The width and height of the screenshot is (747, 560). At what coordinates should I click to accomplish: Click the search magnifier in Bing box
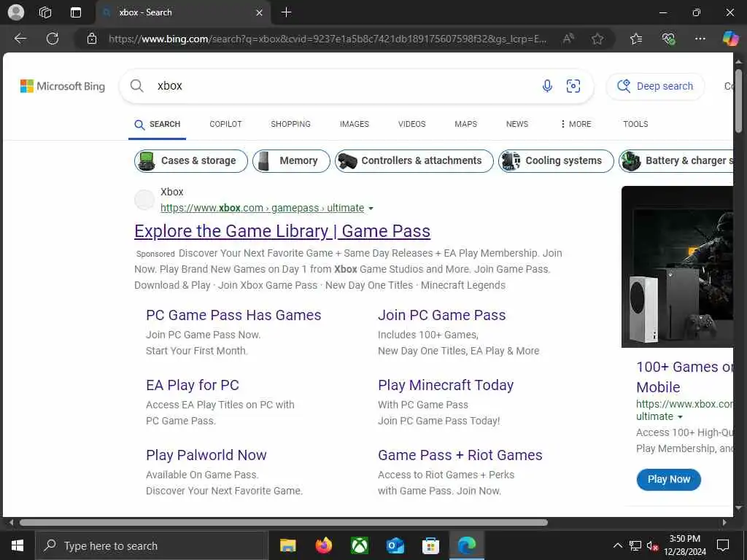136,86
